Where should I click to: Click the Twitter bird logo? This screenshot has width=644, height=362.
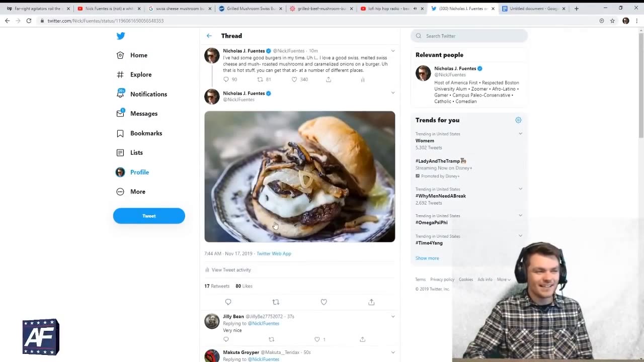click(x=121, y=36)
